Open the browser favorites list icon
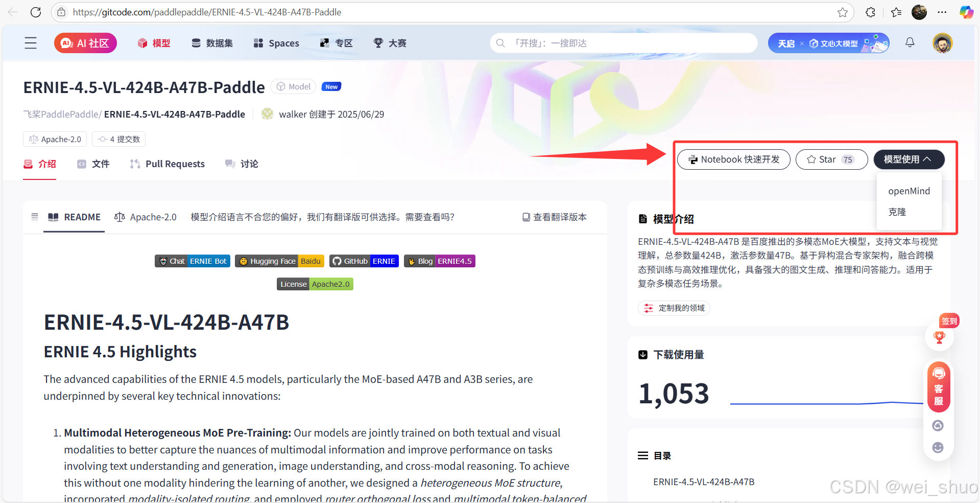980x503 pixels. tap(896, 12)
